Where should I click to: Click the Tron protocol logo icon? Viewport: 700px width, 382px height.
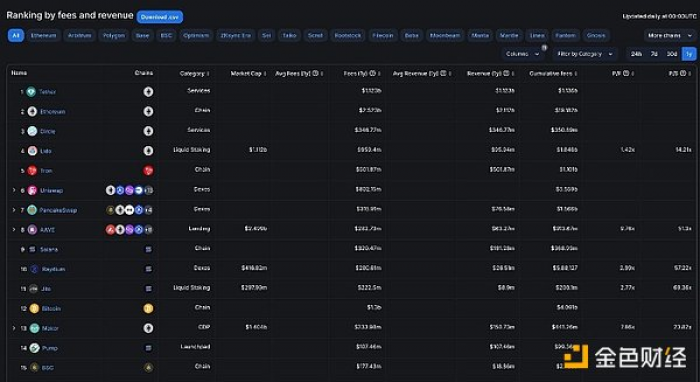(32, 170)
